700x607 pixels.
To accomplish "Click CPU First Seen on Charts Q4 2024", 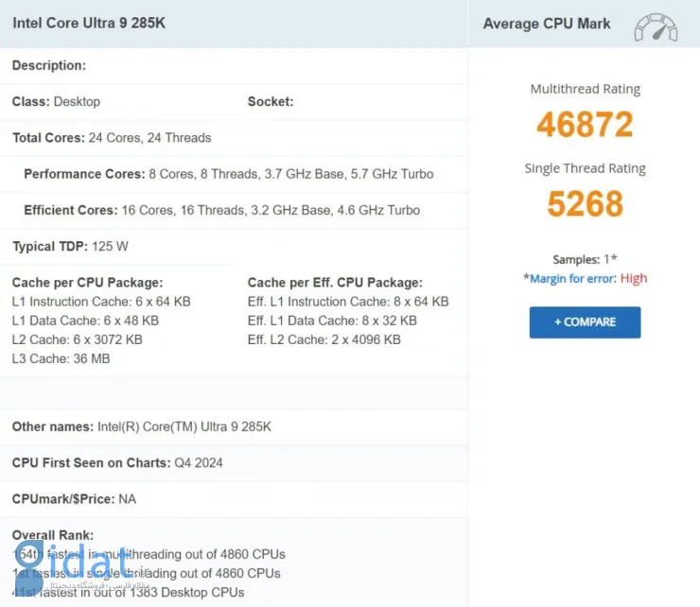I will click(x=117, y=463).
